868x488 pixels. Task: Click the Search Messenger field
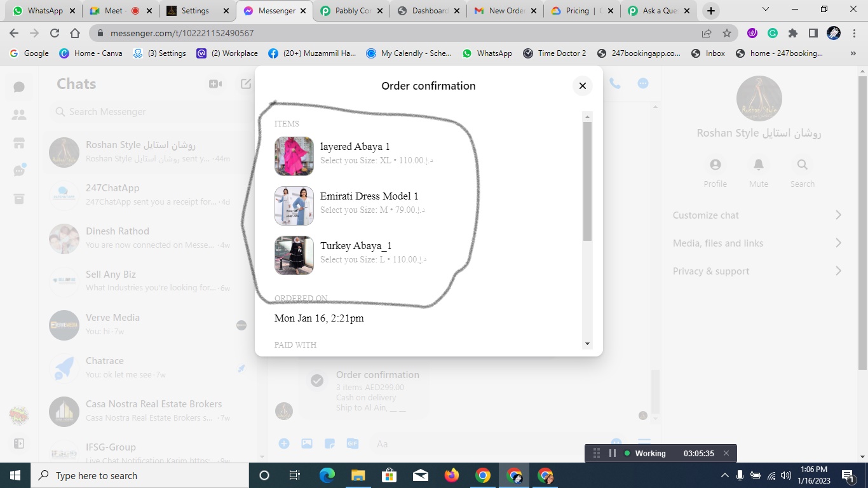point(151,112)
